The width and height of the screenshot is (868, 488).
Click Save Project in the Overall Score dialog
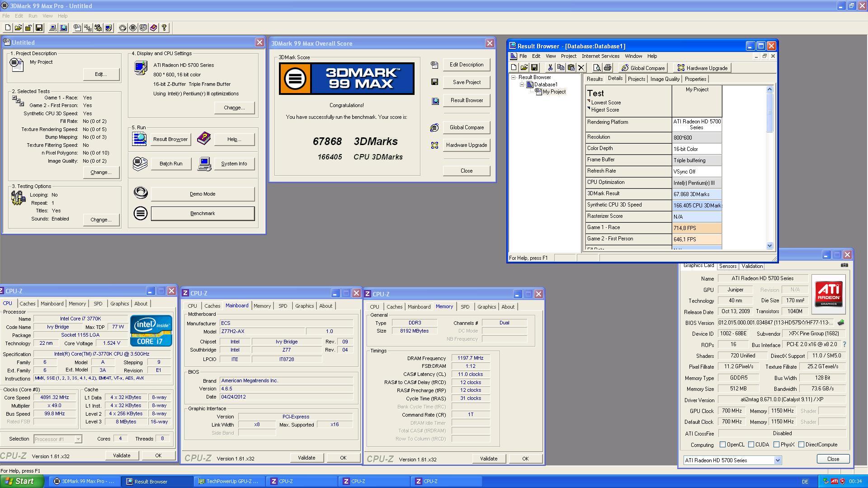point(467,82)
